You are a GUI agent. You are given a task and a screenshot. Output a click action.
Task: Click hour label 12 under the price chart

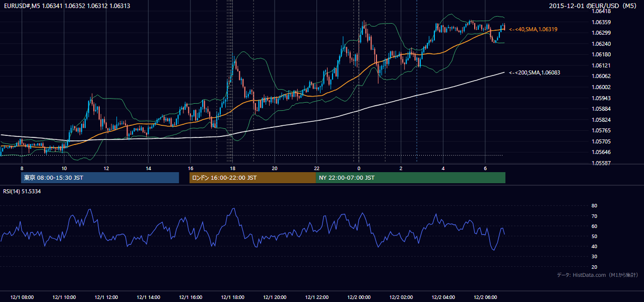click(106, 168)
